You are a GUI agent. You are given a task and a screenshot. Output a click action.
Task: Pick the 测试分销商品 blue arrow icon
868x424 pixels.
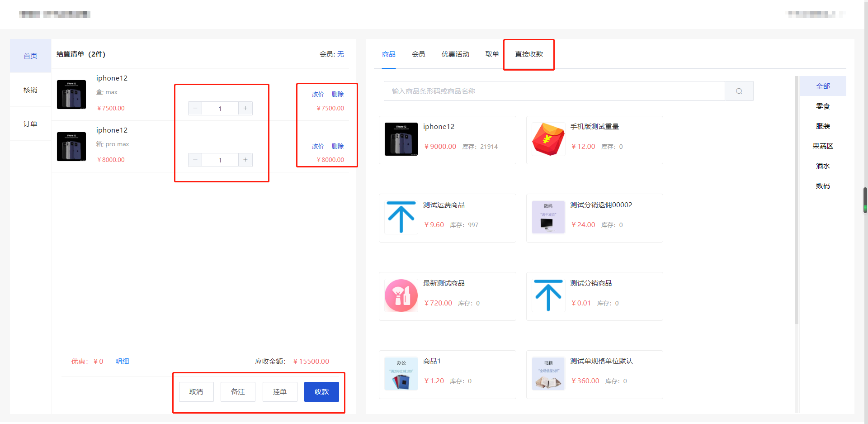548,296
